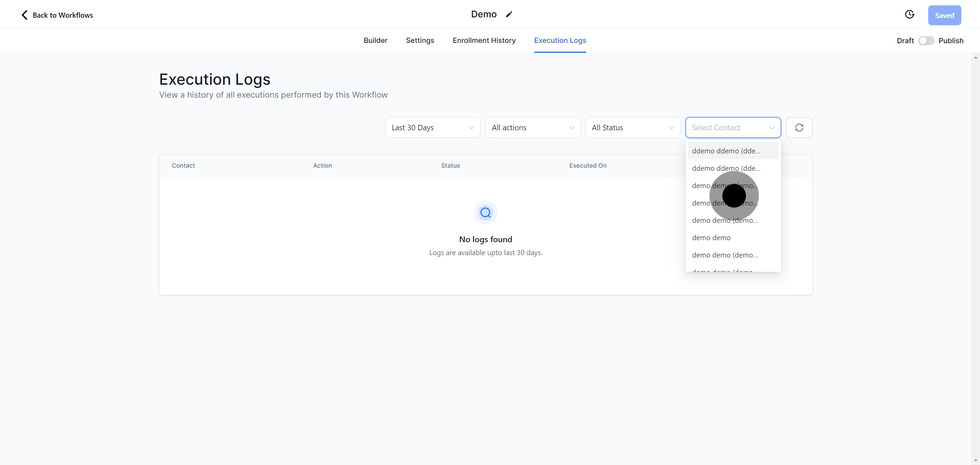Open the All Status filter dropdown
The height and width of the screenshot is (465, 980).
point(632,128)
